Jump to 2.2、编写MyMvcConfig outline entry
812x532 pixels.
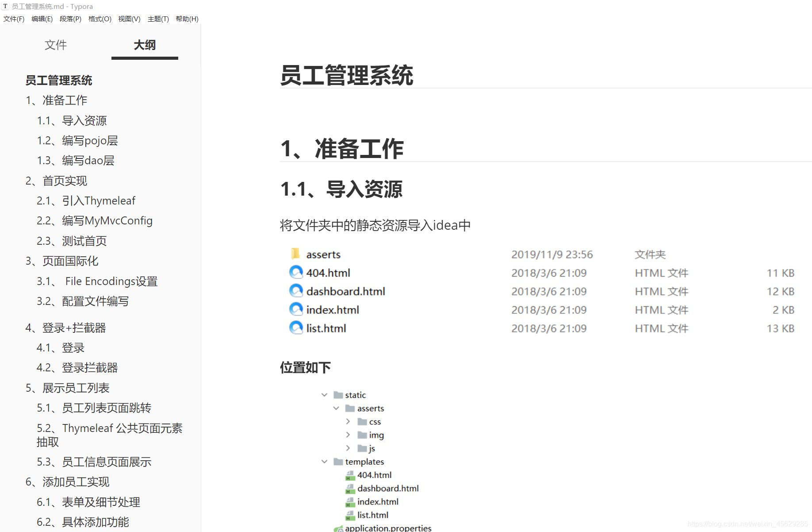95,220
